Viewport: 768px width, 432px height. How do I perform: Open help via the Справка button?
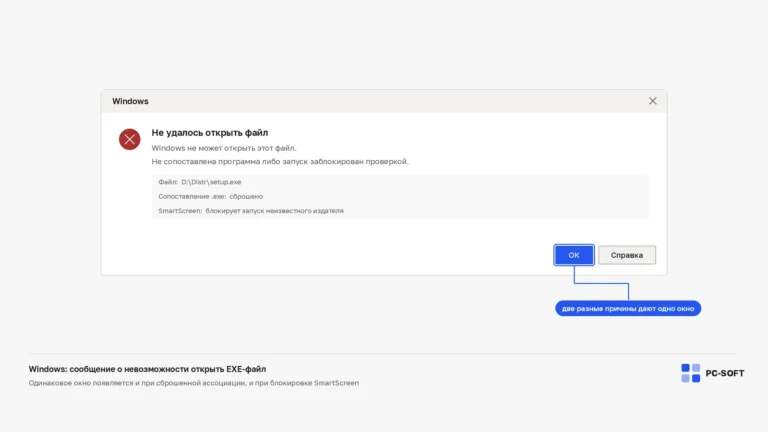pyautogui.click(x=626, y=255)
